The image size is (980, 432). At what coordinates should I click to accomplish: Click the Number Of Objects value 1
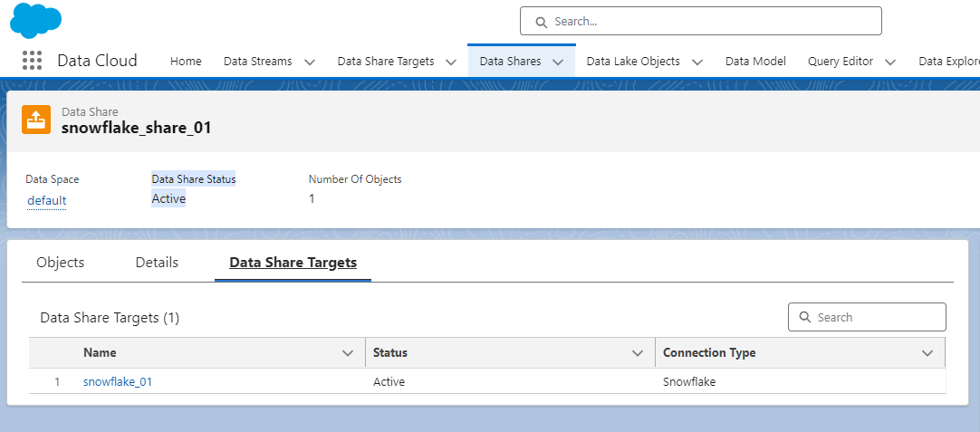coord(312,199)
